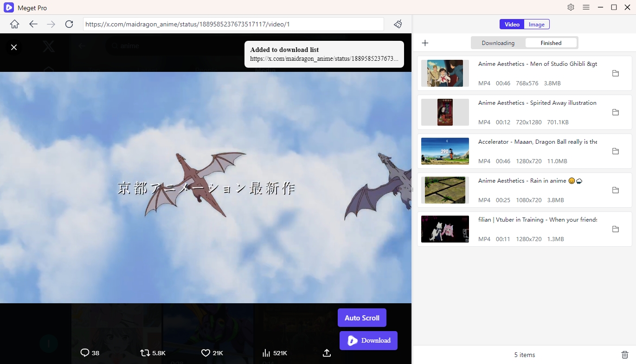Click the playing video of flying dragons

click(206, 187)
